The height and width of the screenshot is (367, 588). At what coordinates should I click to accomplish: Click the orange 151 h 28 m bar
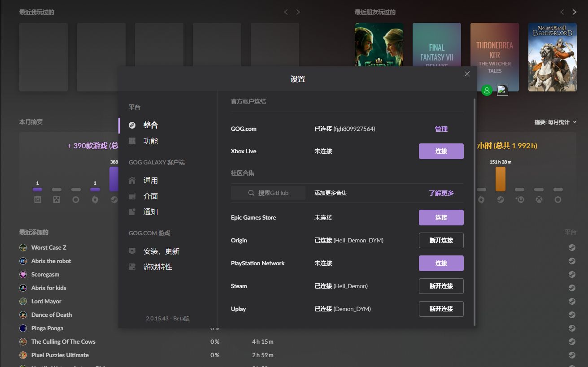tap(501, 179)
